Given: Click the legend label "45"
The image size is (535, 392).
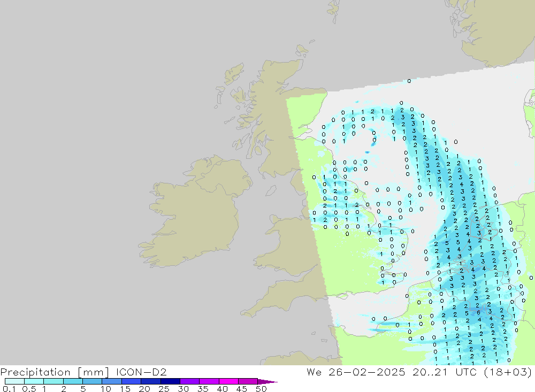Looking at the screenshot, I should pyautogui.click(x=242, y=389).
